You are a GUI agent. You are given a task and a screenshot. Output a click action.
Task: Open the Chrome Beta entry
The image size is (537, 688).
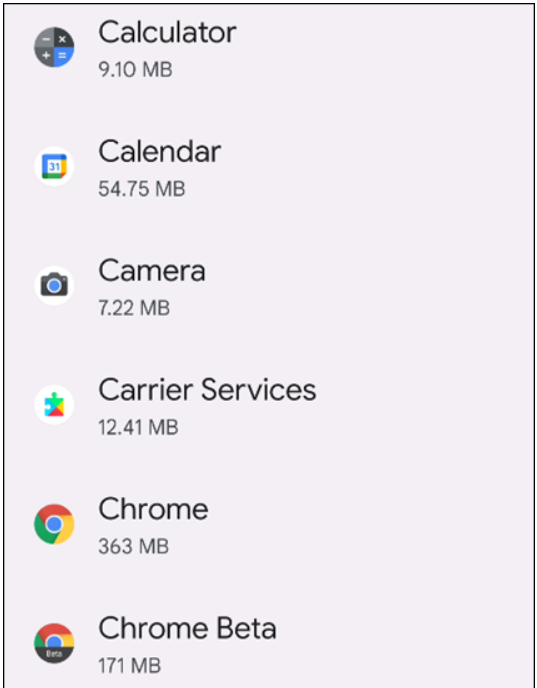tap(268, 636)
